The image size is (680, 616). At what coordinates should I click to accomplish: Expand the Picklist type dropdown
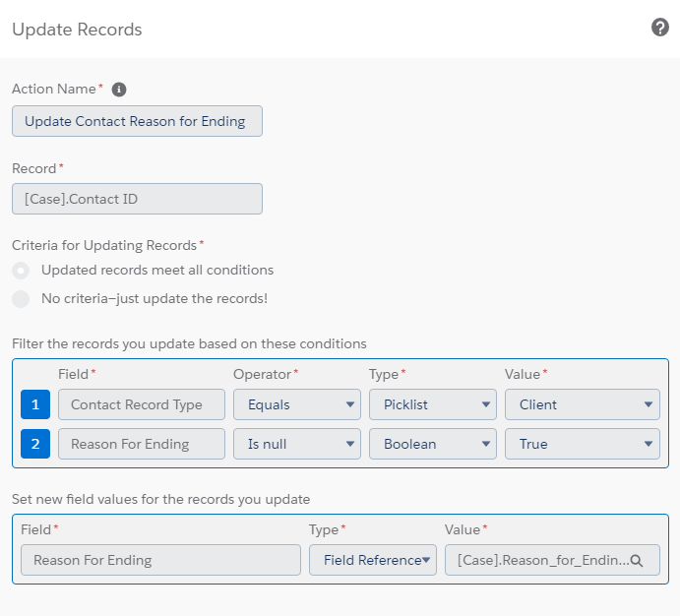[x=433, y=404]
